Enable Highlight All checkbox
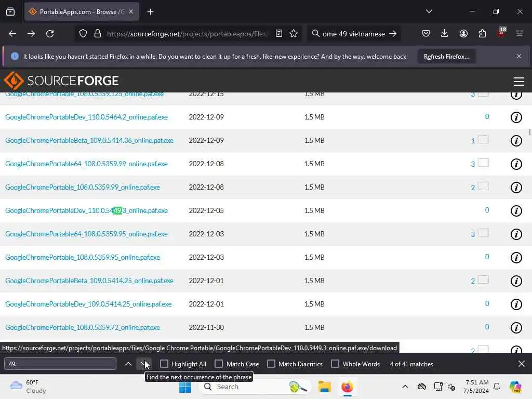 (x=164, y=364)
